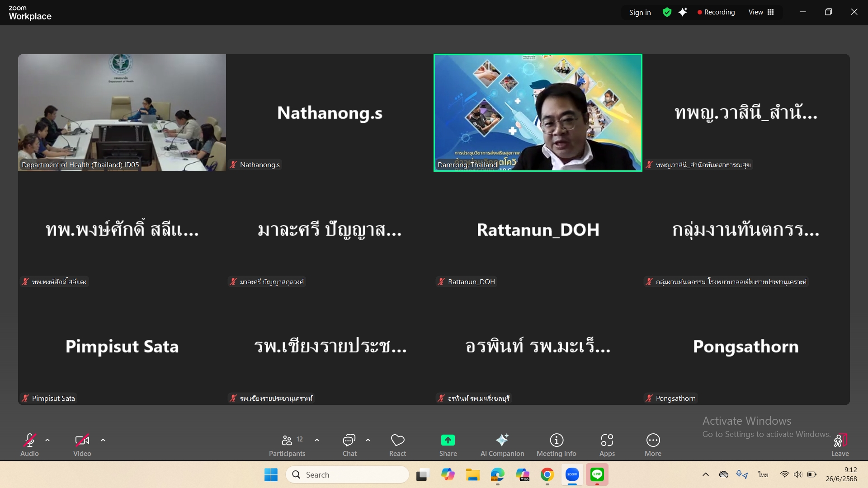Select Damrong, Thailand speaker video tile
The width and height of the screenshot is (868, 488).
[538, 113]
